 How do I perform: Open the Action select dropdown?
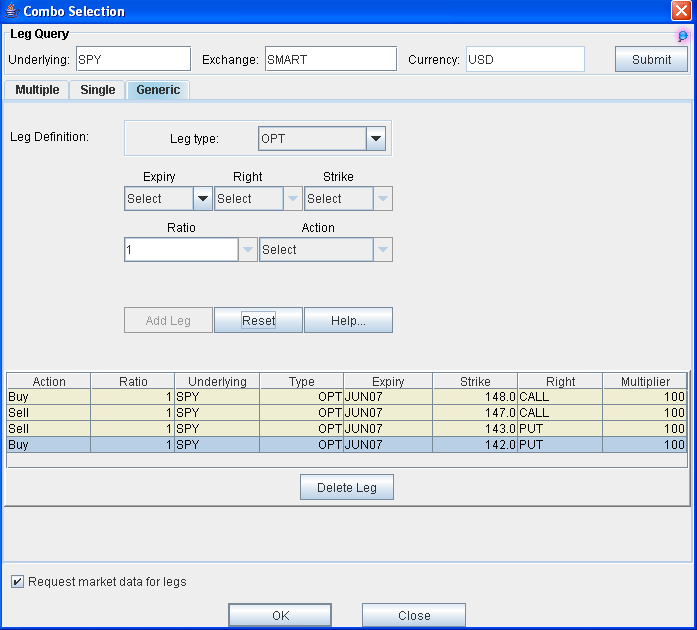pos(382,250)
